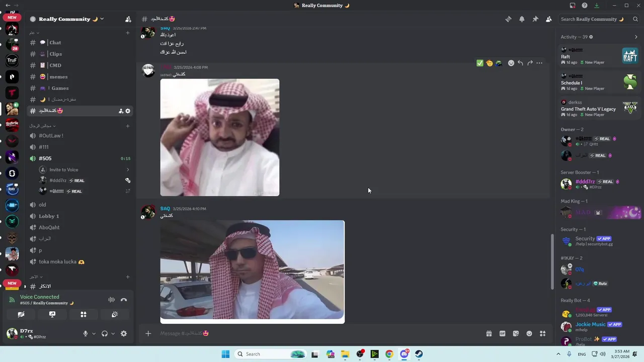Image resolution: width=644 pixels, height=362 pixels.
Task: Open Security bot profile
Action: tap(599, 241)
